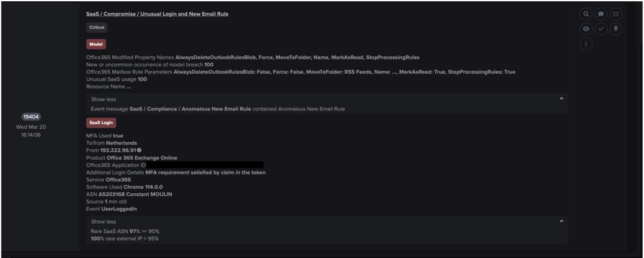644x258 pixels.
Task: Open the event log list icon
Action: (616, 14)
